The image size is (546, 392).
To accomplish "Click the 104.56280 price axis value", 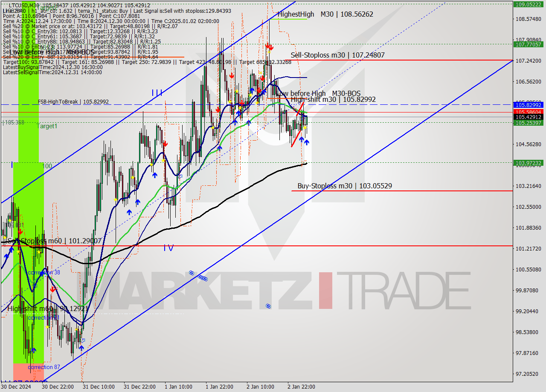I will pos(528,144).
